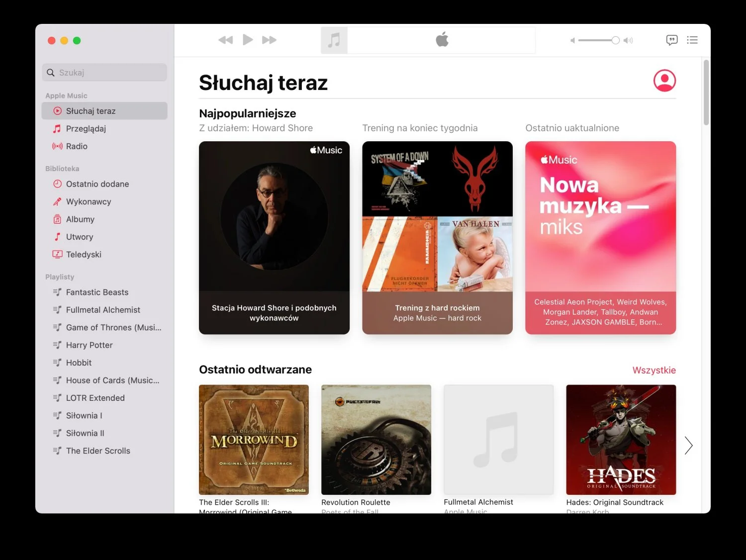
Task: Open the Fullmetal Alchemist placeholder cover
Action: tap(498, 440)
